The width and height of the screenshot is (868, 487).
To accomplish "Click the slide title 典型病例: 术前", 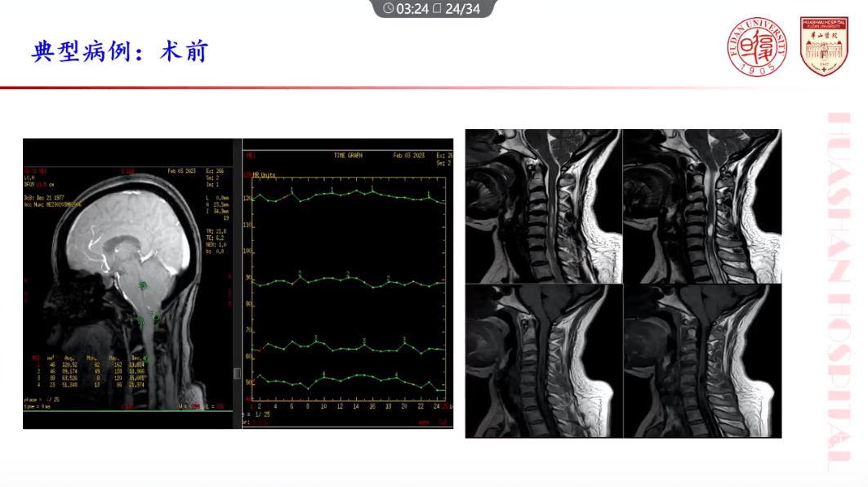I will (x=120, y=51).
